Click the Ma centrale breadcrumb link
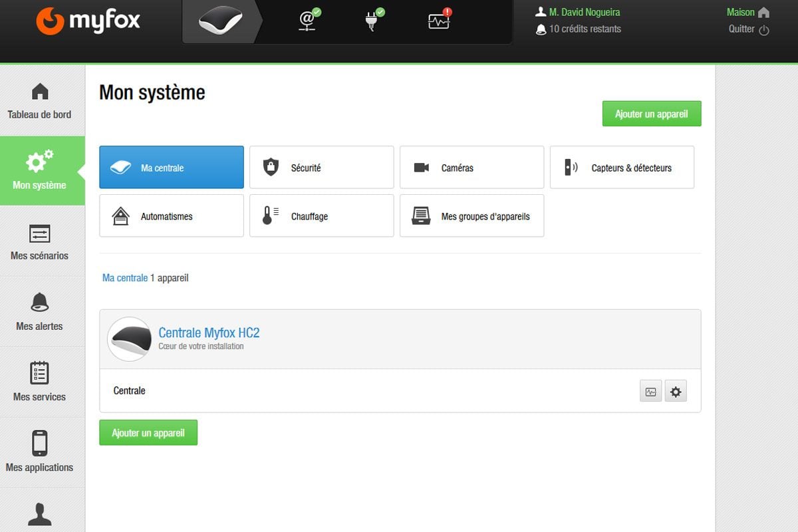The width and height of the screenshot is (798, 532). pyautogui.click(x=125, y=278)
